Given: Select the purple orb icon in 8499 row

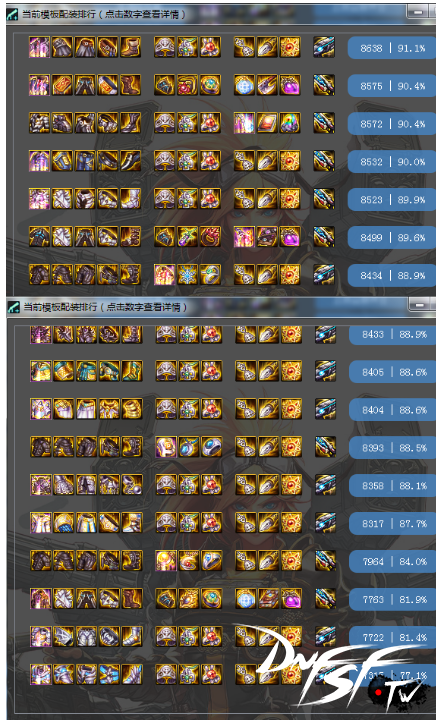Looking at the screenshot, I should 290,237.
